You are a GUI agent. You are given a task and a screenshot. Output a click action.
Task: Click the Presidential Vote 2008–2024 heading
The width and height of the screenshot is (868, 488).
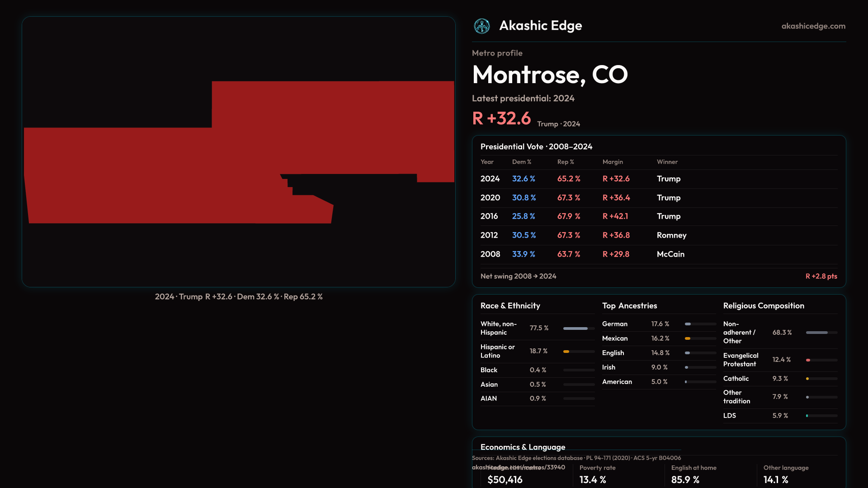536,147
